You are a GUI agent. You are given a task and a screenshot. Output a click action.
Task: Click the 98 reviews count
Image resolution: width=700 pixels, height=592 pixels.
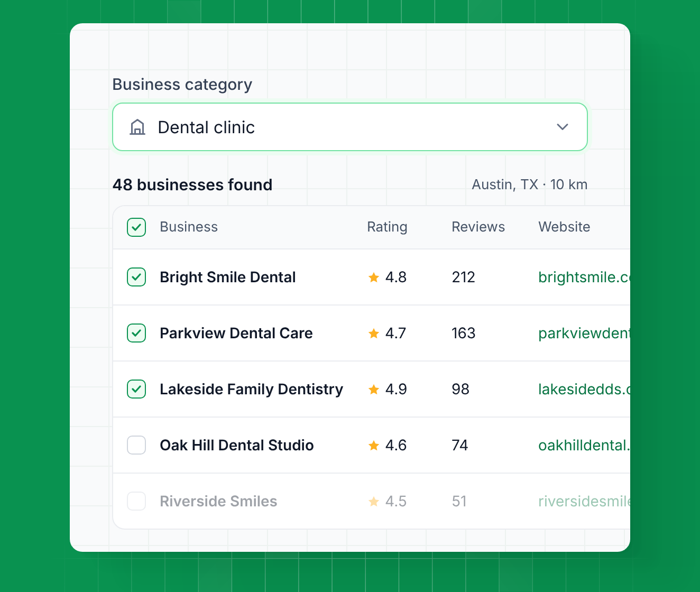point(460,389)
